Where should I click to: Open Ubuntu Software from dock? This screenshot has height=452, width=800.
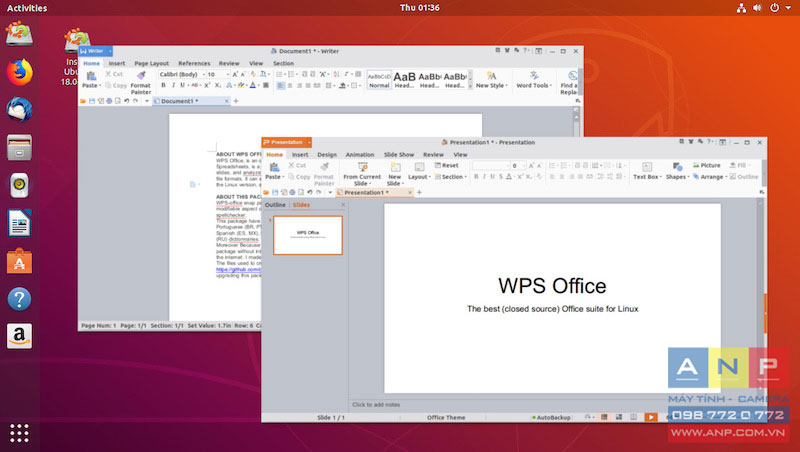(x=19, y=261)
